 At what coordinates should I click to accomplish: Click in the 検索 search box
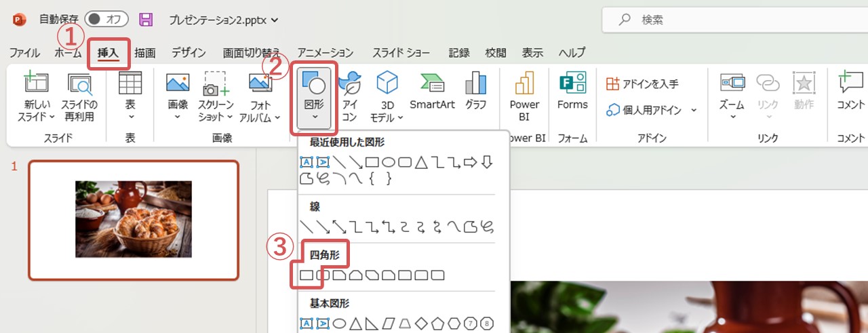point(735,20)
